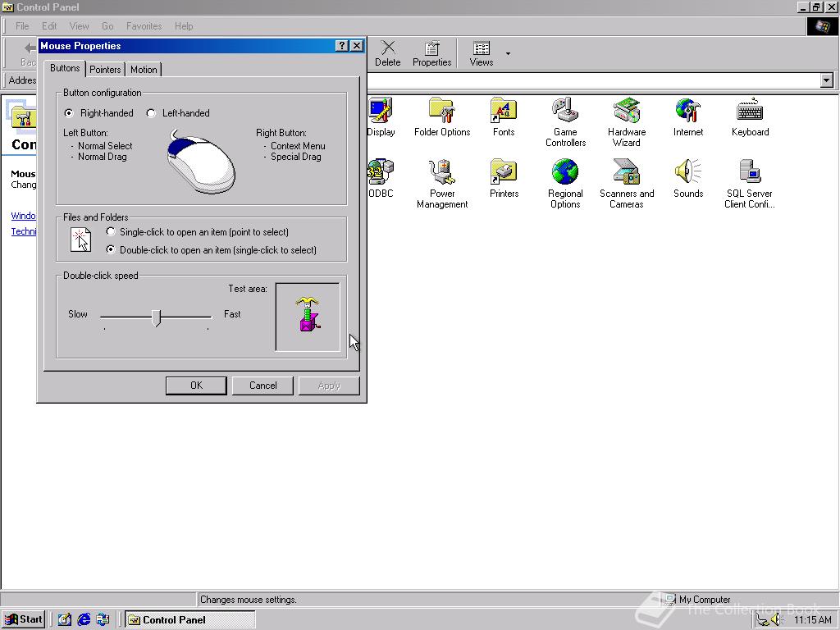Open the Address bar dropdown
The height and width of the screenshot is (630, 840).
(828, 80)
